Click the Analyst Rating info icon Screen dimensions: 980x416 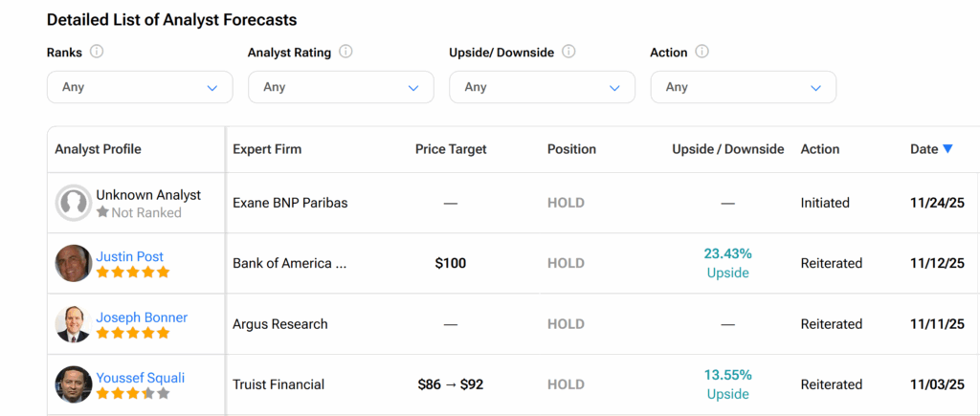(x=345, y=52)
